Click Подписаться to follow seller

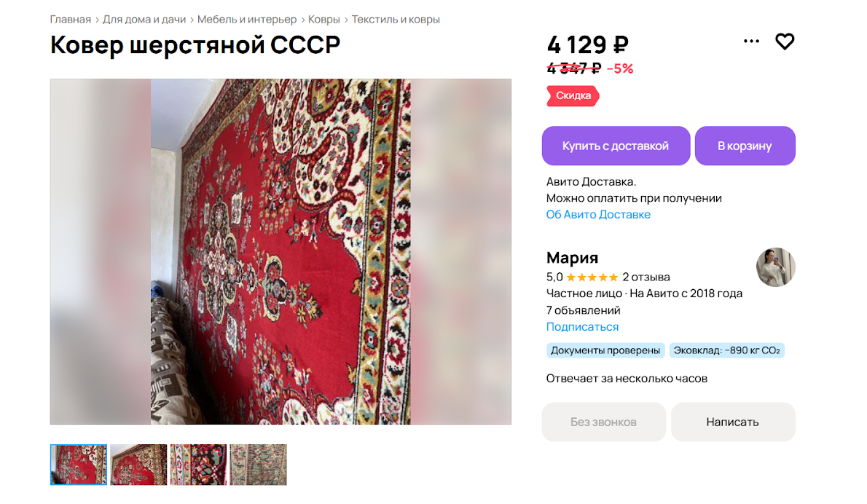(x=582, y=326)
